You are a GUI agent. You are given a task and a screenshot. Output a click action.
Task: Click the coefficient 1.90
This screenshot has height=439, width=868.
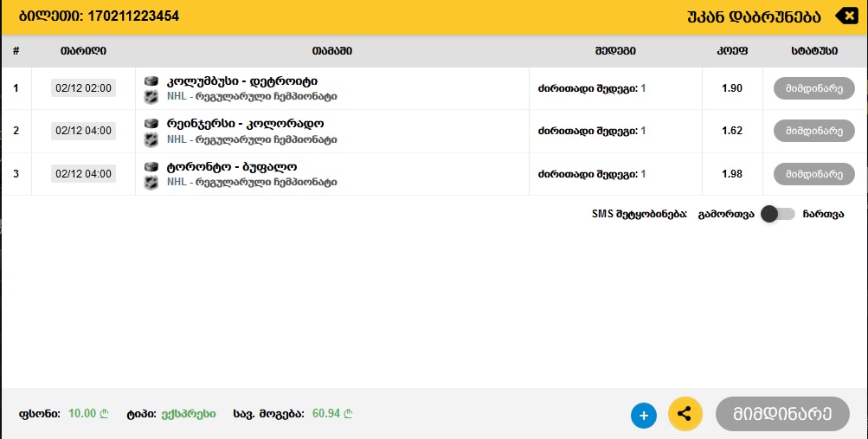coord(732,88)
